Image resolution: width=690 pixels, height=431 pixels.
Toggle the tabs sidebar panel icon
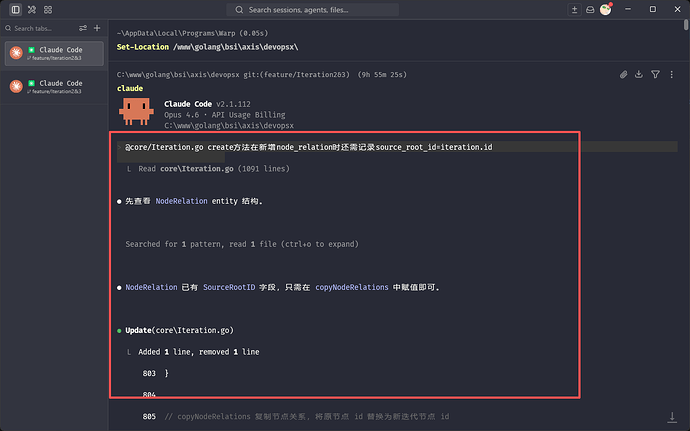[x=15, y=9]
